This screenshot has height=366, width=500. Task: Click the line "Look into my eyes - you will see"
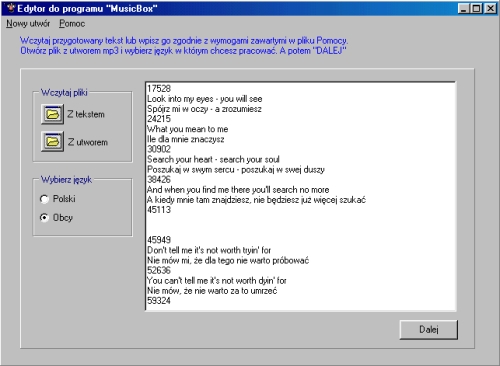pyautogui.click(x=205, y=99)
